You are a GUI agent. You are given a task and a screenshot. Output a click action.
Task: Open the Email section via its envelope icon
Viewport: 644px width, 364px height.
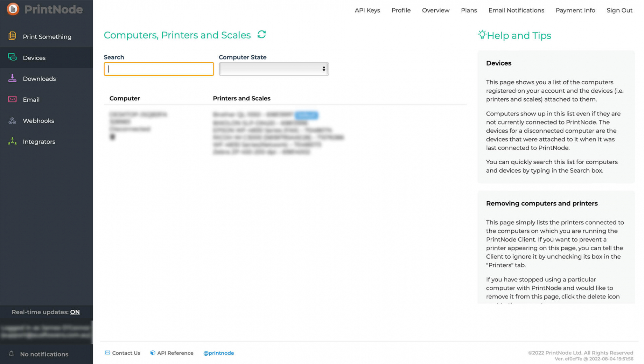12,99
